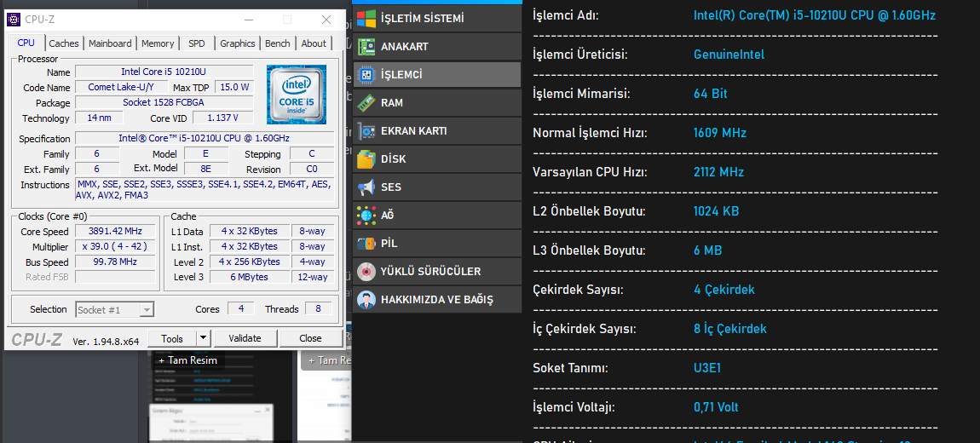This screenshot has height=443, width=980.
Task: Click the L3 Önbellek Boyutu value 6 MB
Action: (707, 250)
